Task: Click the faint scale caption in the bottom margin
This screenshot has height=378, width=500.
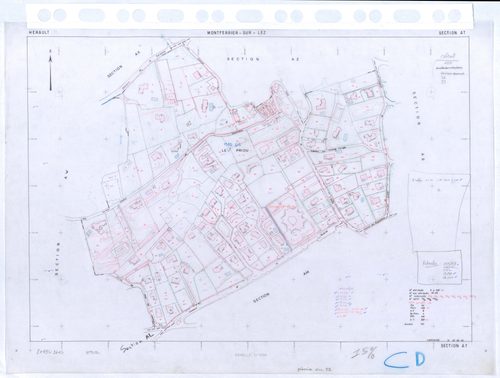Action: click(x=251, y=355)
